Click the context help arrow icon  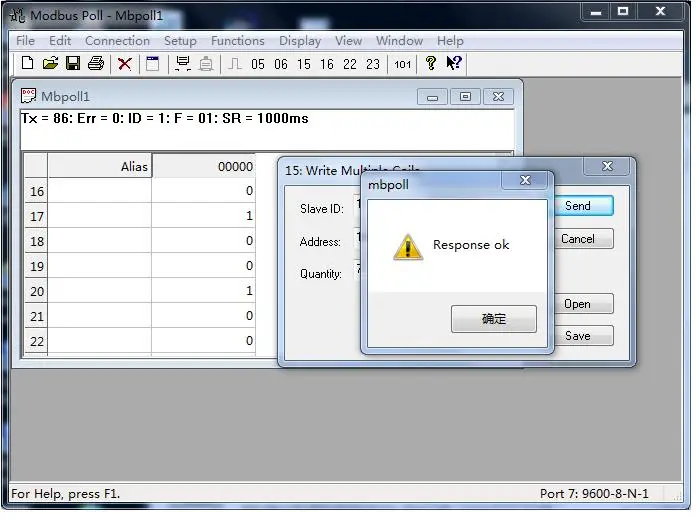(x=455, y=63)
